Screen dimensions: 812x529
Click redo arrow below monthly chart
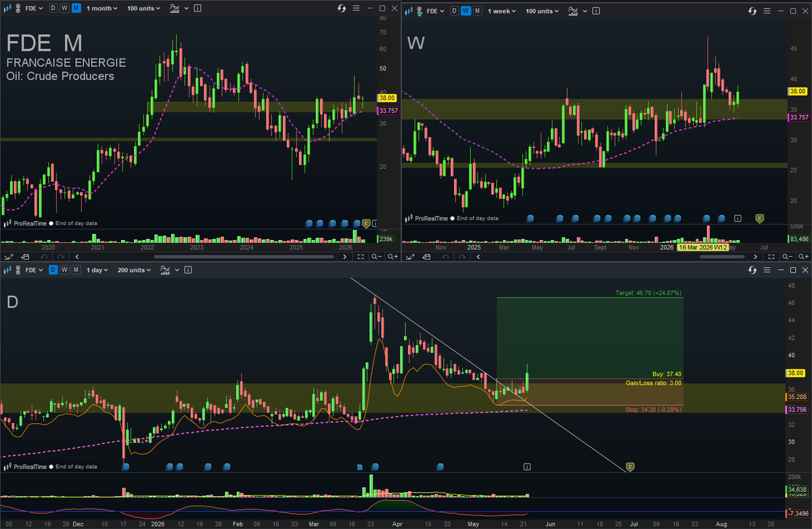[x=61, y=256]
